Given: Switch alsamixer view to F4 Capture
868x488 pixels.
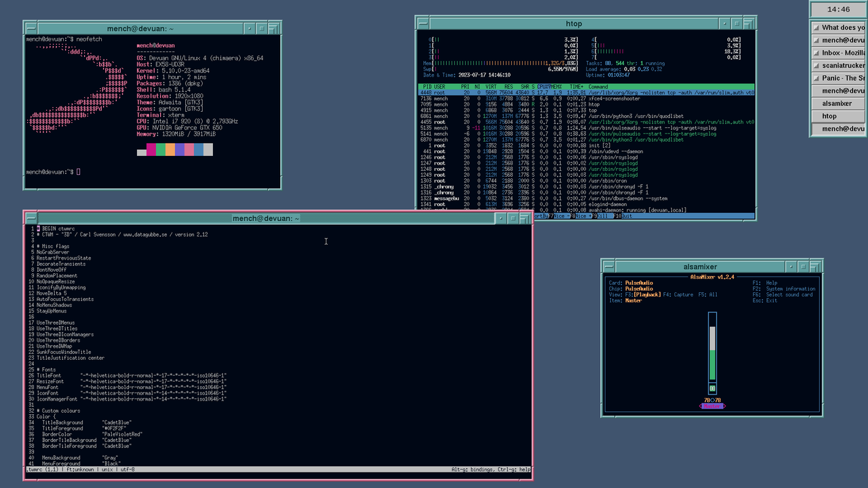Looking at the screenshot, I should [x=678, y=295].
